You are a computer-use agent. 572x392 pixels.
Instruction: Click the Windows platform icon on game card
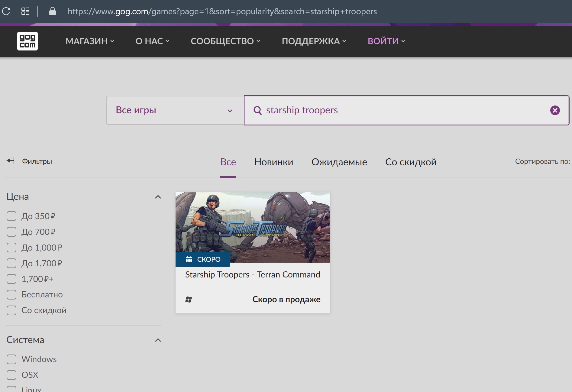[189, 300]
